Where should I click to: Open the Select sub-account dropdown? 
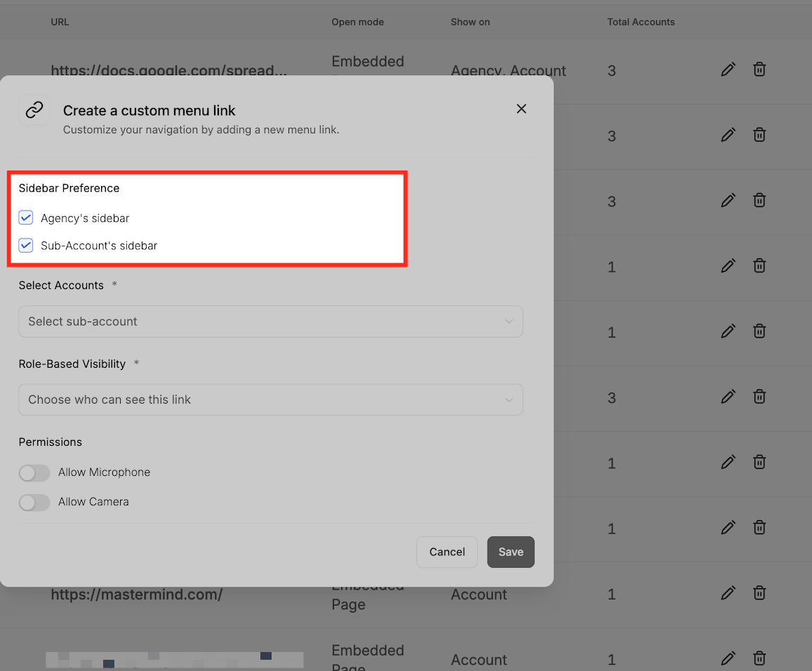click(271, 321)
